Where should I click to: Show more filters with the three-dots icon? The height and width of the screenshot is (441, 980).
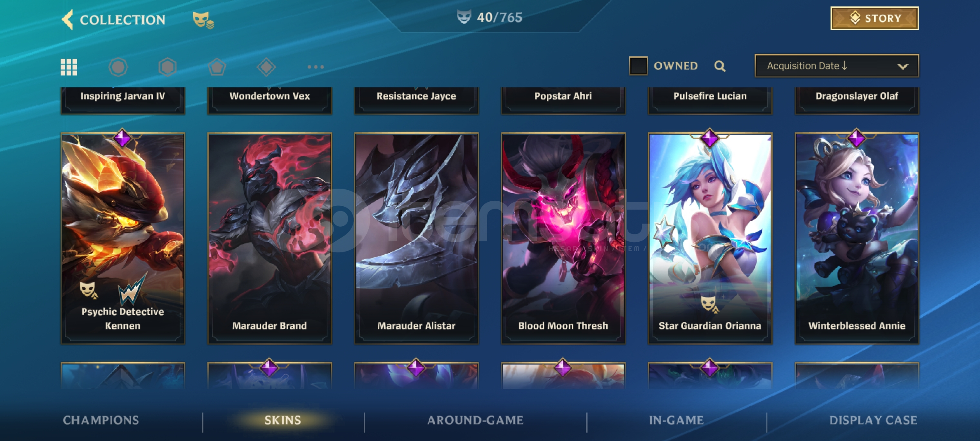tap(316, 67)
